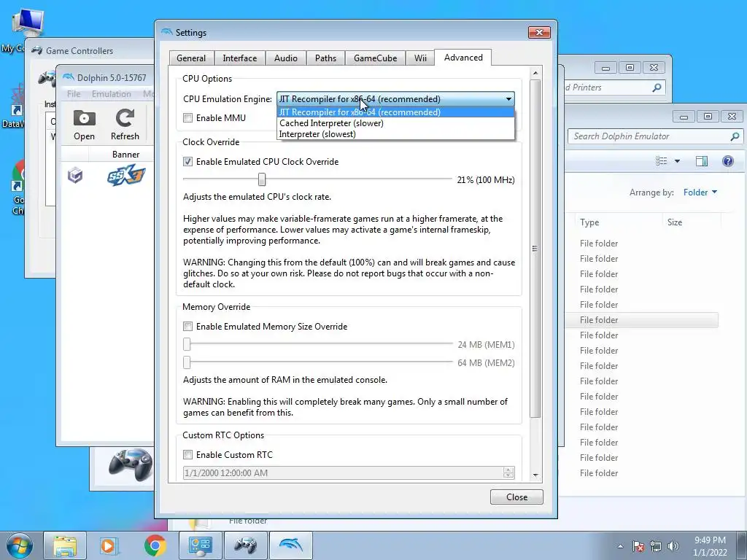
Task: Go to the Wii tab
Action: [x=420, y=58]
